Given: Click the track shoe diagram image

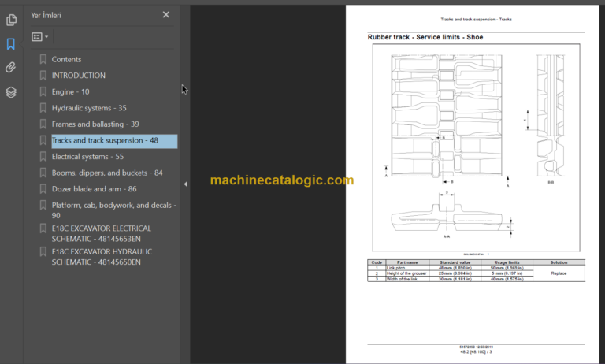Looking at the screenshot, I should pyautogui.click(x=476, y=147).
